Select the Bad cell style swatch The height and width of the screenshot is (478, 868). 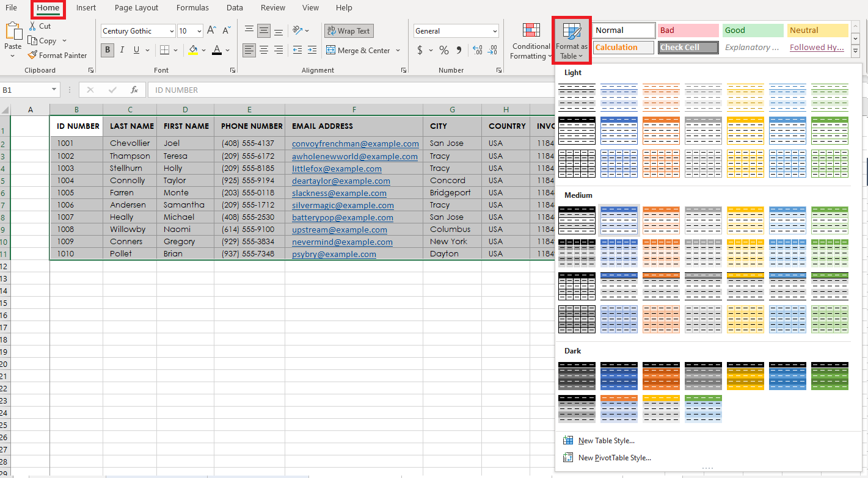pos(688,31)
